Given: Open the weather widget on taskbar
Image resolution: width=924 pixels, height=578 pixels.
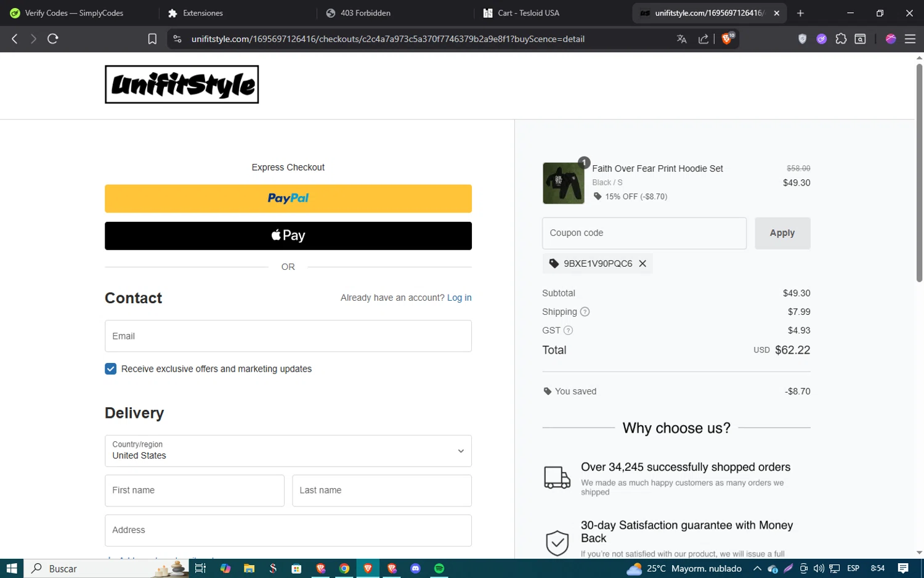Looking at the screenshot, I should coord(684,568).
